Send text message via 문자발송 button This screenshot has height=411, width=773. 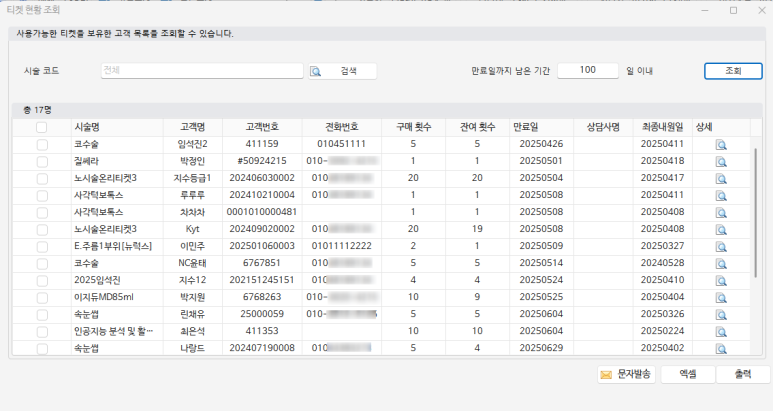[x=626, y=375]
